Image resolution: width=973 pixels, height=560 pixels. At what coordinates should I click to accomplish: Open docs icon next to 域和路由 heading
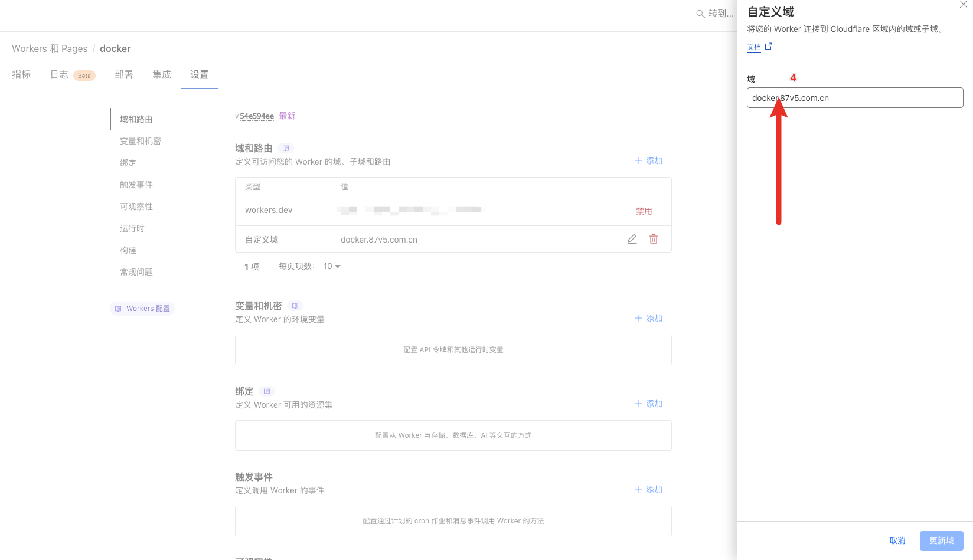tap(286, 148)
